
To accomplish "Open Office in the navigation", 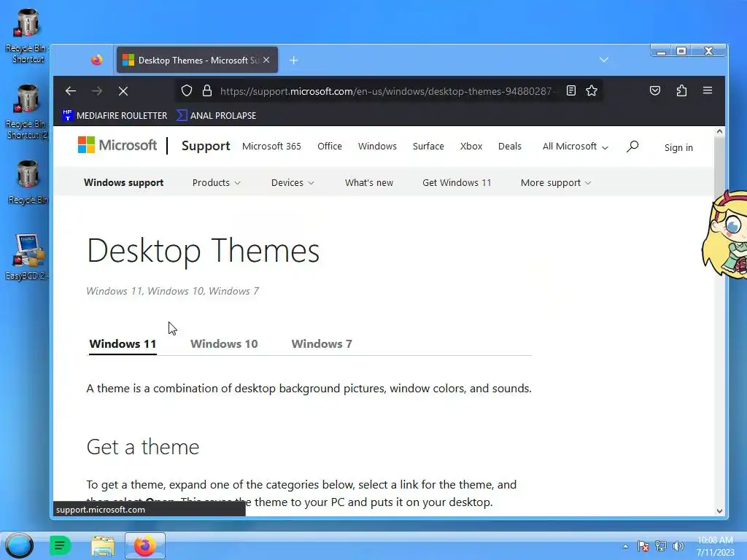I will click(x=330, y=146).
